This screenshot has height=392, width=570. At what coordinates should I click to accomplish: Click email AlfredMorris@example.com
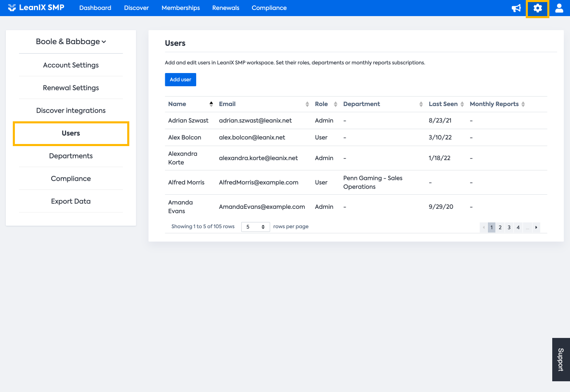[259, 182]
